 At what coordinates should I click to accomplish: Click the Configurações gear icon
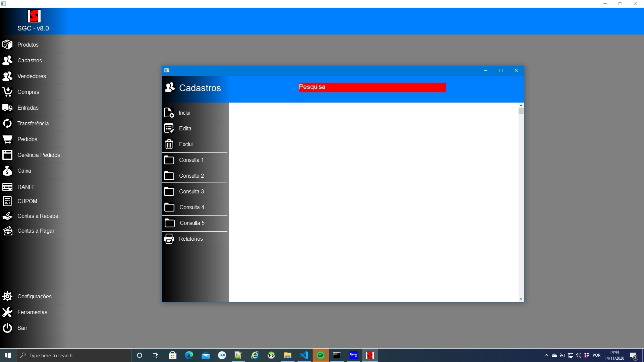point(7,296)
